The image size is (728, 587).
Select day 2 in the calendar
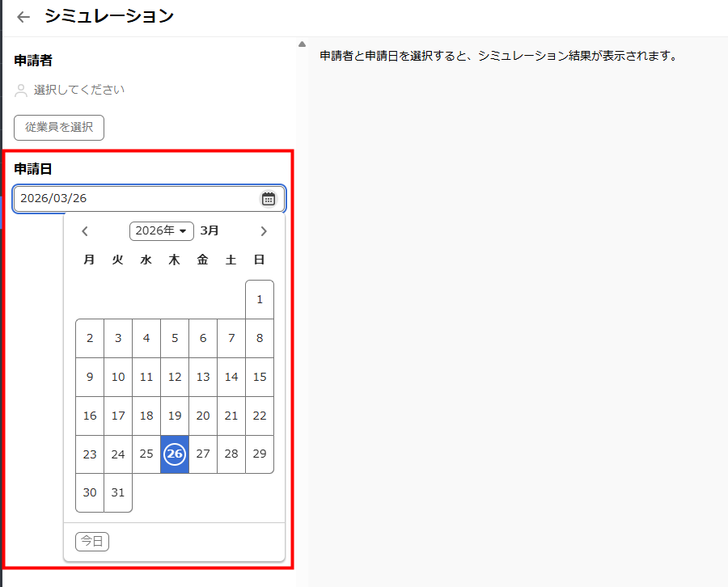coord(90,338)
